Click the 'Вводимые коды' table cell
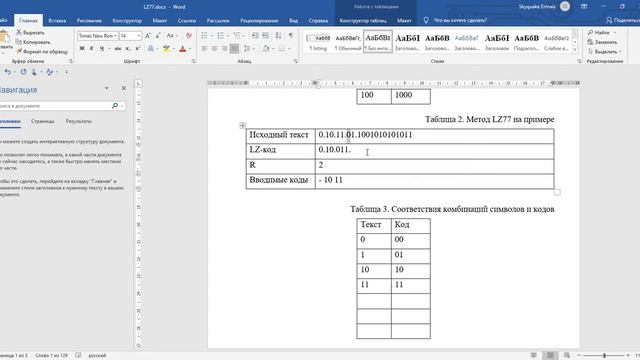The height and width of the screenshot is (360, 640). pos(280,181)
